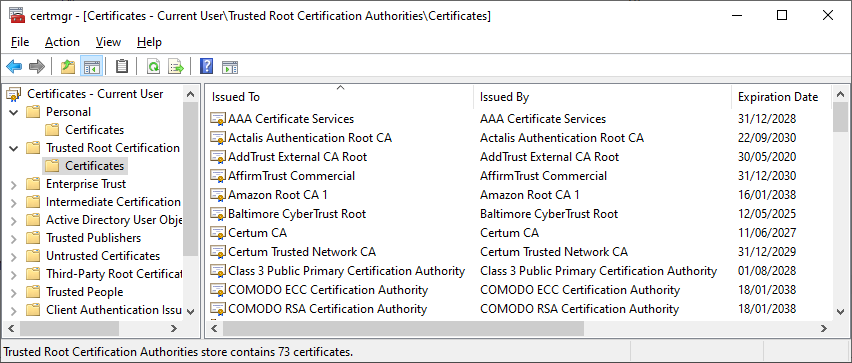The width and height of the screenshot is (852, 363).
Task: Click the 'COMODO ECC Certification Authority' Issued By cell
Action: coord(580,290)
